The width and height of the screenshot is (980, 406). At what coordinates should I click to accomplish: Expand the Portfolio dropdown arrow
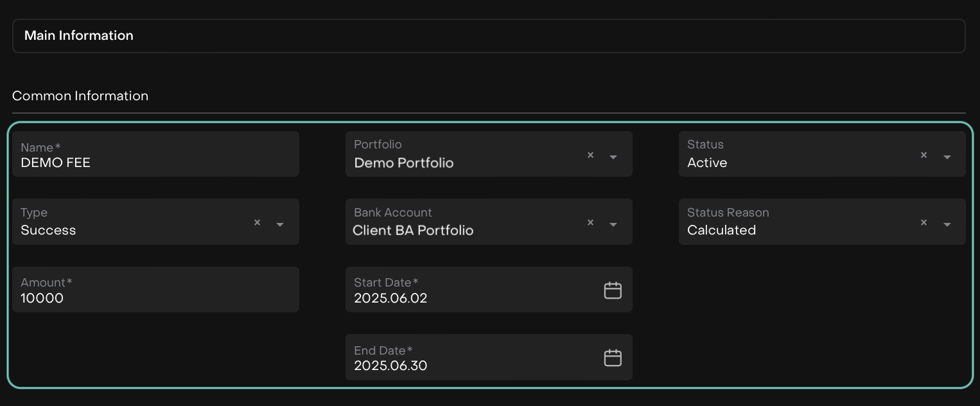click(x=613, y=157)
